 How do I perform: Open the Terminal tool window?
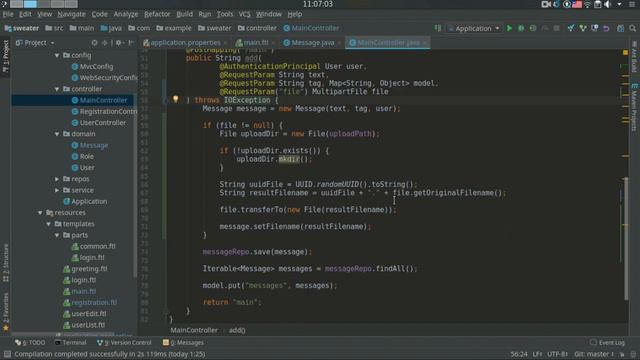click(x=70, y=342)
